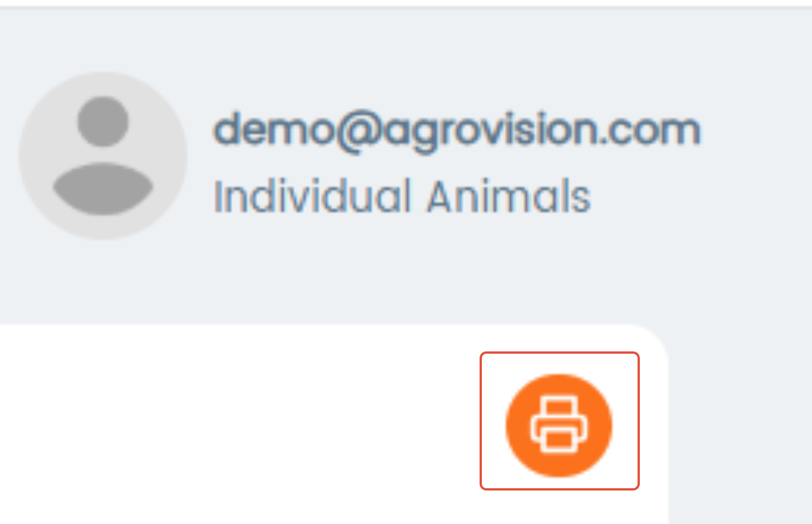
Task: Select the demo@agrovision.com account email
Action: coord(457,131)
